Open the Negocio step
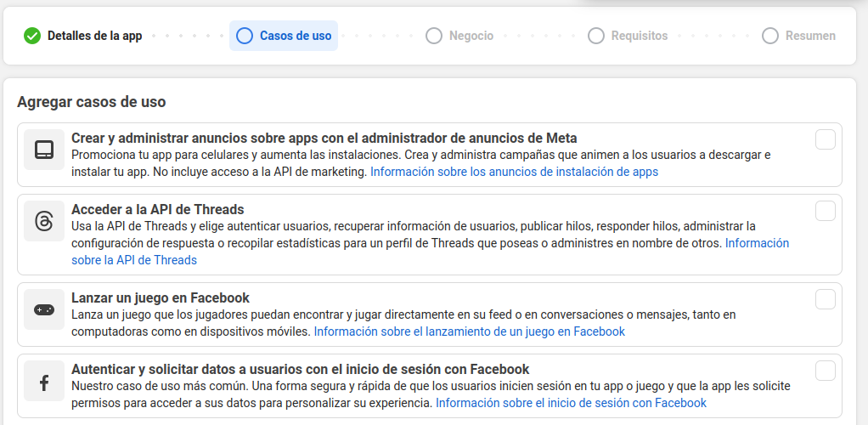Screen dimensions: 868x425 pos(459,36)
